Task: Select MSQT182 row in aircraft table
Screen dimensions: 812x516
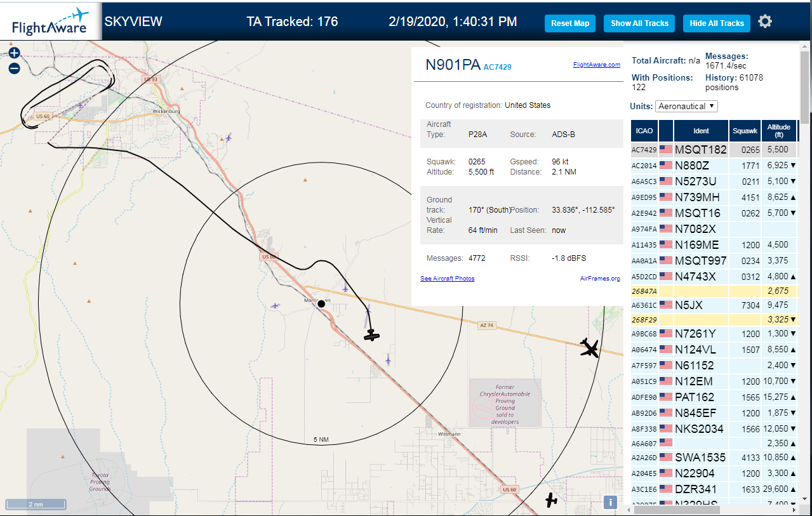Action: (x=714, y=150)
